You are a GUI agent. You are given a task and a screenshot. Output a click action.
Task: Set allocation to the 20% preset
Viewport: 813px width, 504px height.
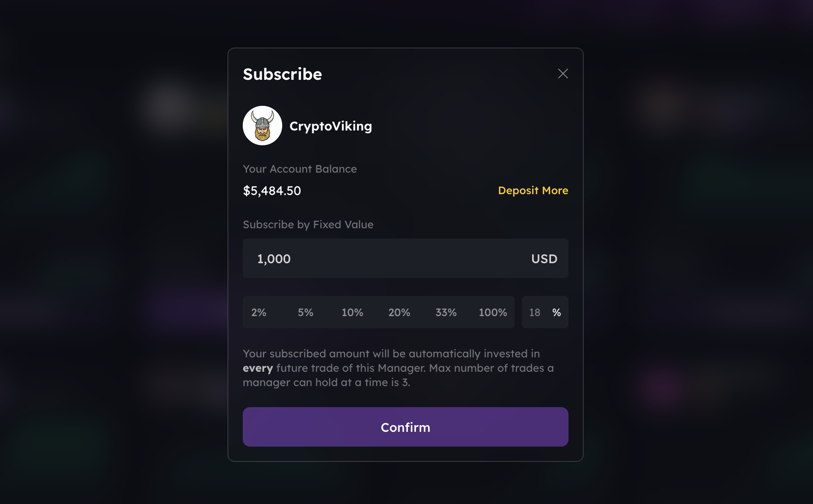tap(399, 313)
